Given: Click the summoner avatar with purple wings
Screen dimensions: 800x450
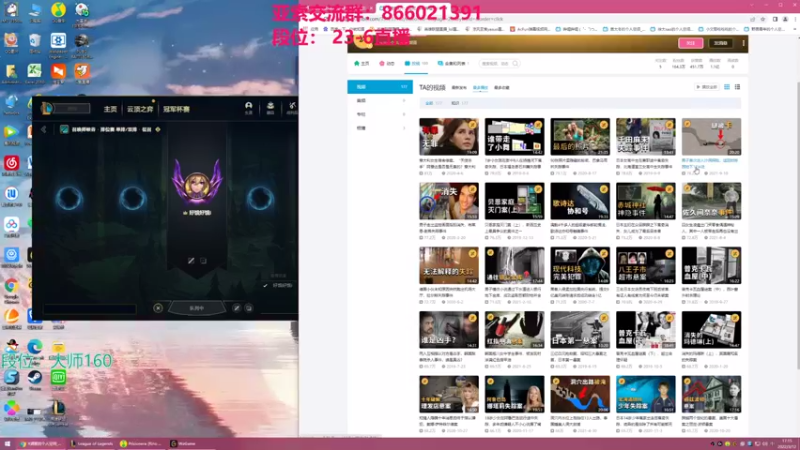Looking at the screenshot, I should pos(197,184).
